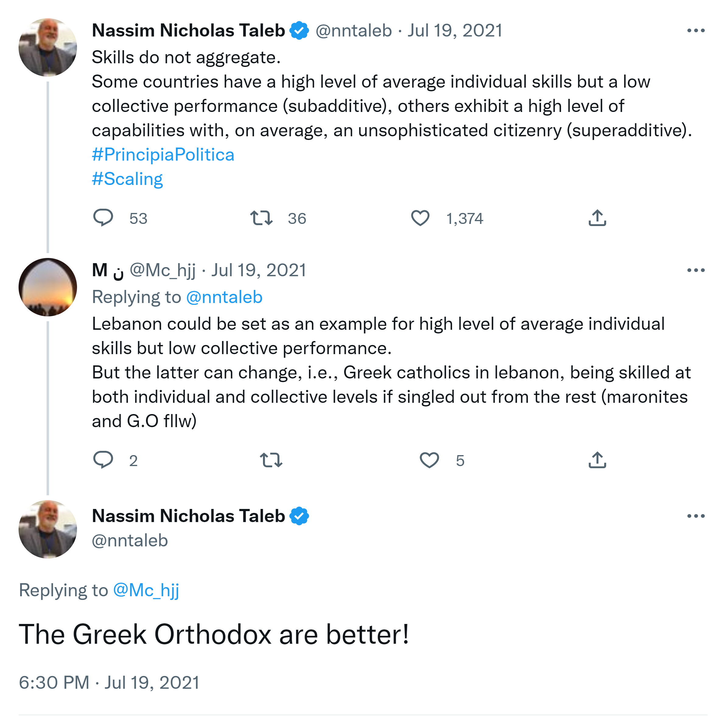Retweet the Mc_hjj reply about Lebanon
The image size is (725, 728).
pyautogui.click(x=271, y=460)
